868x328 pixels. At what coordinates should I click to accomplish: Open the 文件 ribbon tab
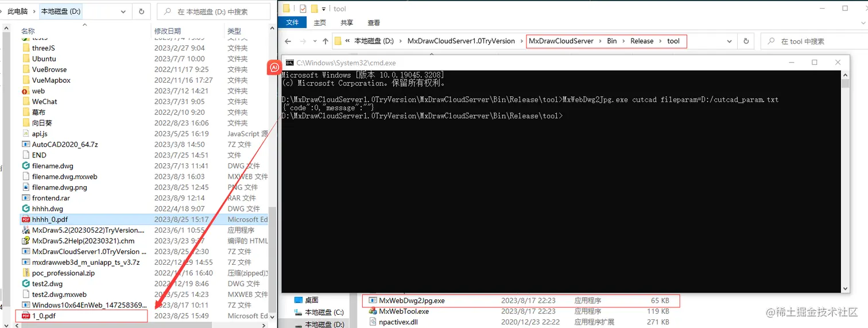point(292,22)
